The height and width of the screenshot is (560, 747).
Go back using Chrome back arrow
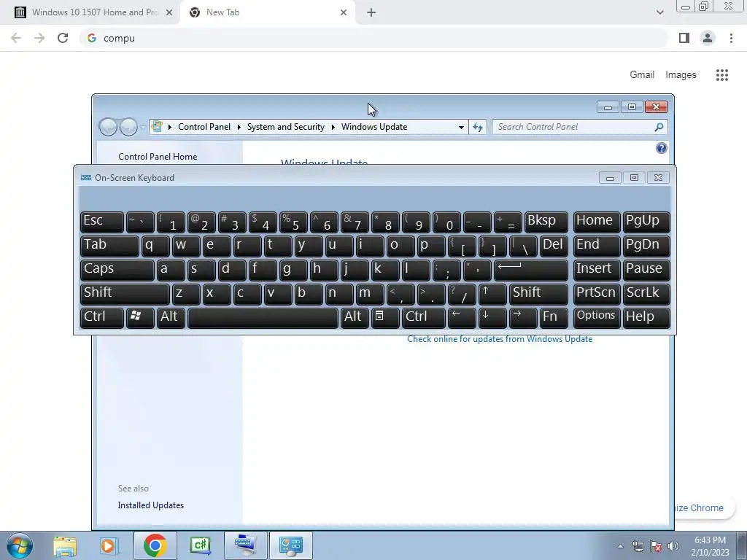[16, 38]
